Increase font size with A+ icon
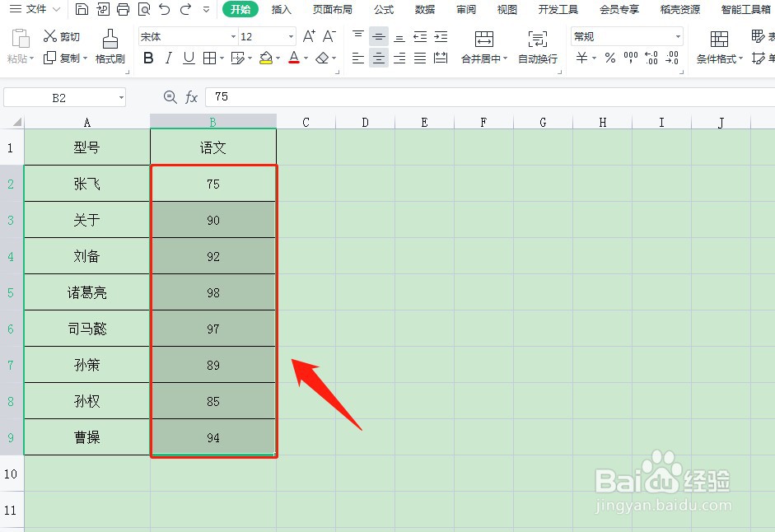This screenshot has width=775, height=532. (309, 36)
